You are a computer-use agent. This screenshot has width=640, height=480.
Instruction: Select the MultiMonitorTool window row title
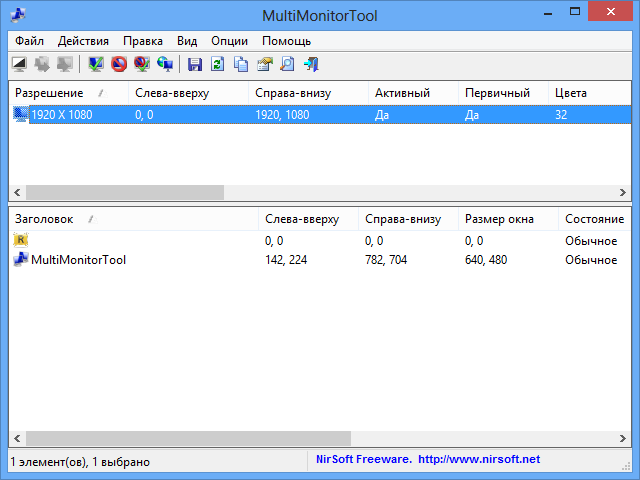(x=78, y=260)
